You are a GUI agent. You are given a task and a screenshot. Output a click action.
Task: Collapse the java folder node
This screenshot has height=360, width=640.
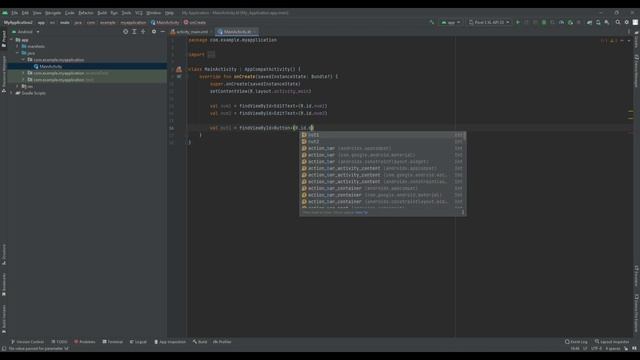point(18,53)
